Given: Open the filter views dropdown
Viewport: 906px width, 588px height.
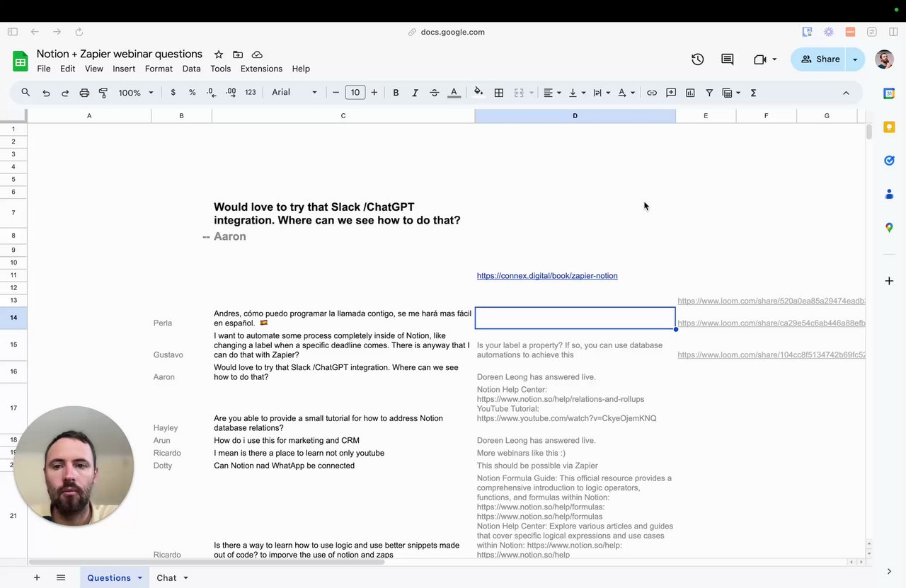Looking at the screenshot, I should click(731, 93).
